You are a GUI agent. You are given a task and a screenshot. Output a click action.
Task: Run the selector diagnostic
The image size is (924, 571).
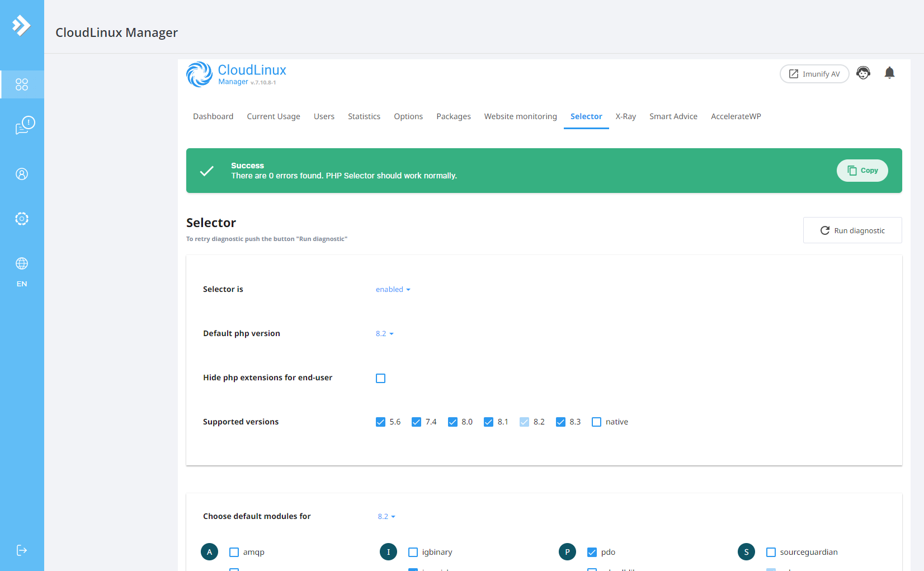coord(852,230)
